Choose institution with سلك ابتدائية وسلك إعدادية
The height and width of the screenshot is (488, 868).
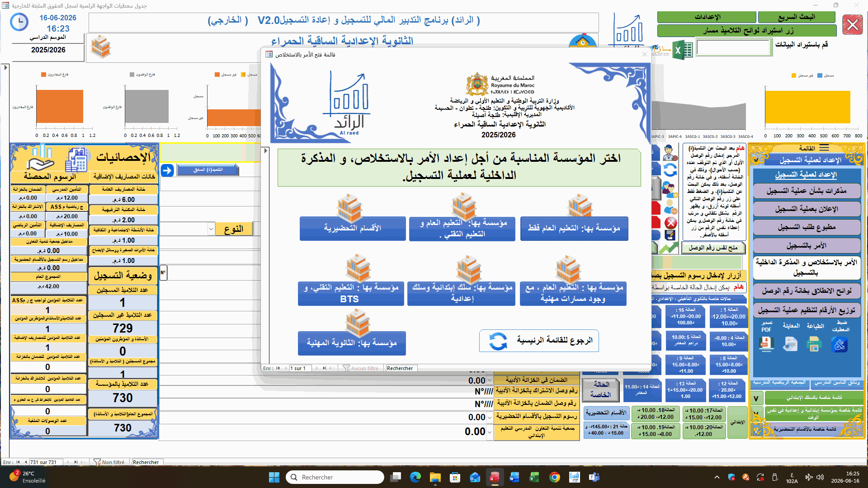point(461,293)
